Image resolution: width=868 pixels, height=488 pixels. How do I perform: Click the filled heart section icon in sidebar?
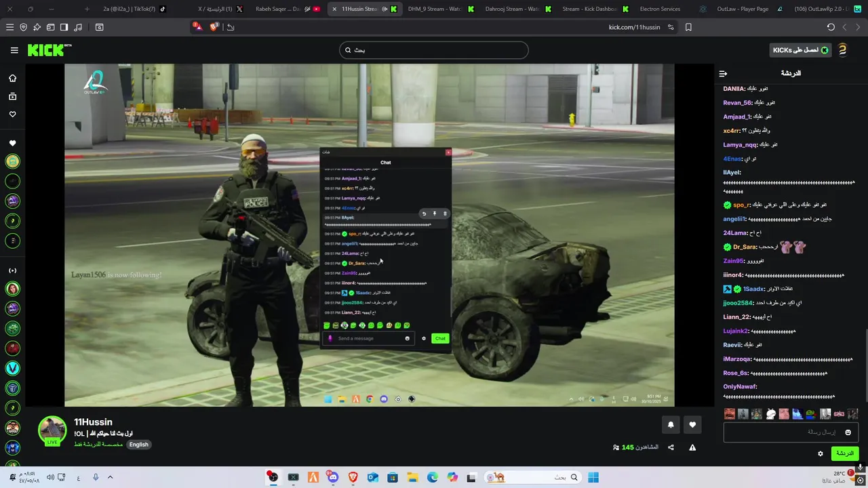[12, 143]
